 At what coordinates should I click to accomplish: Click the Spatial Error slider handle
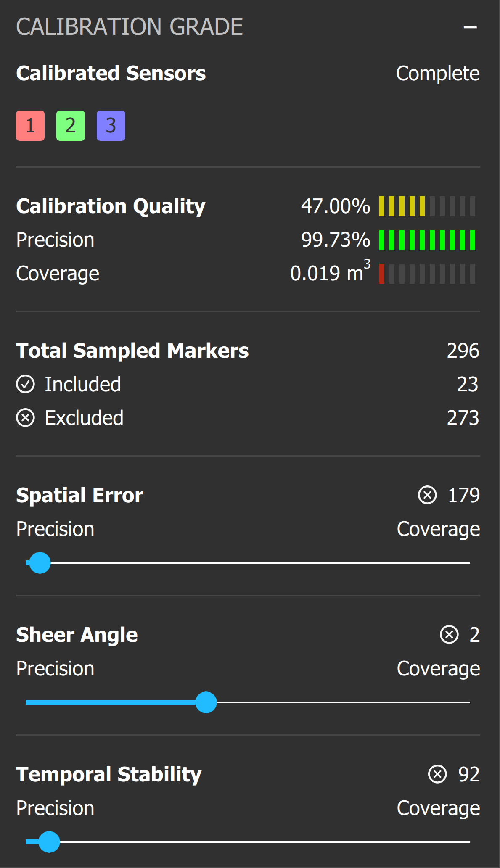(x=40, y=563)
